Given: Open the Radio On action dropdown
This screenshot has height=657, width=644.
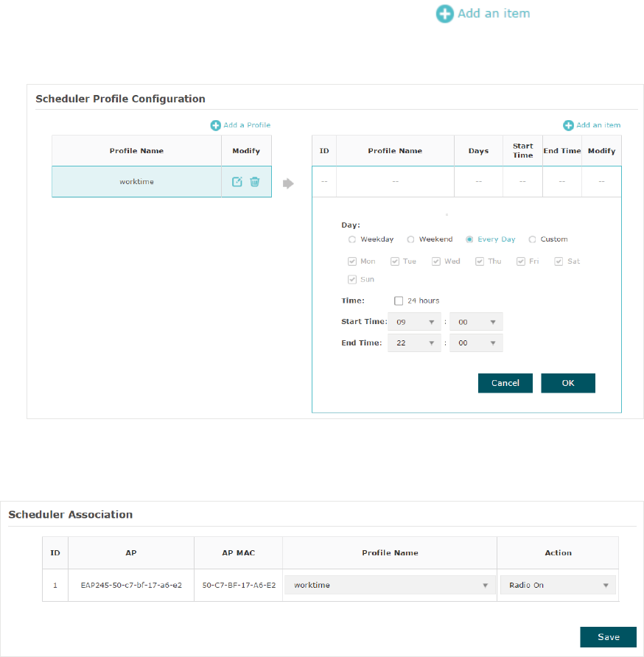Looking at the screenshot, I should tap(558, 585).
